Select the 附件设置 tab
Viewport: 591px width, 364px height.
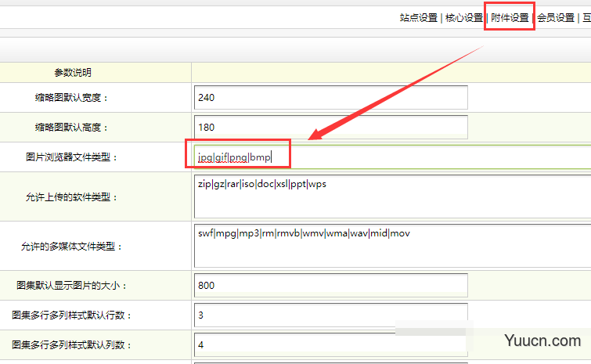(510, 18)
